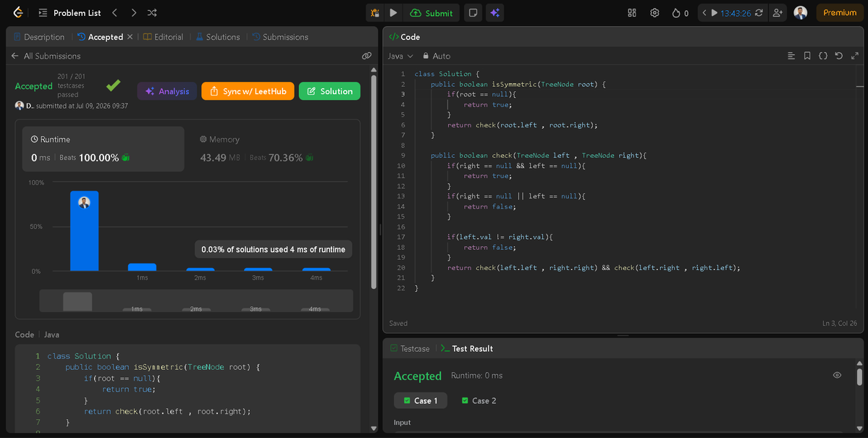Close the Accepted tab
The height and width of the screenshot is (438, 868).
coord(130,37)
